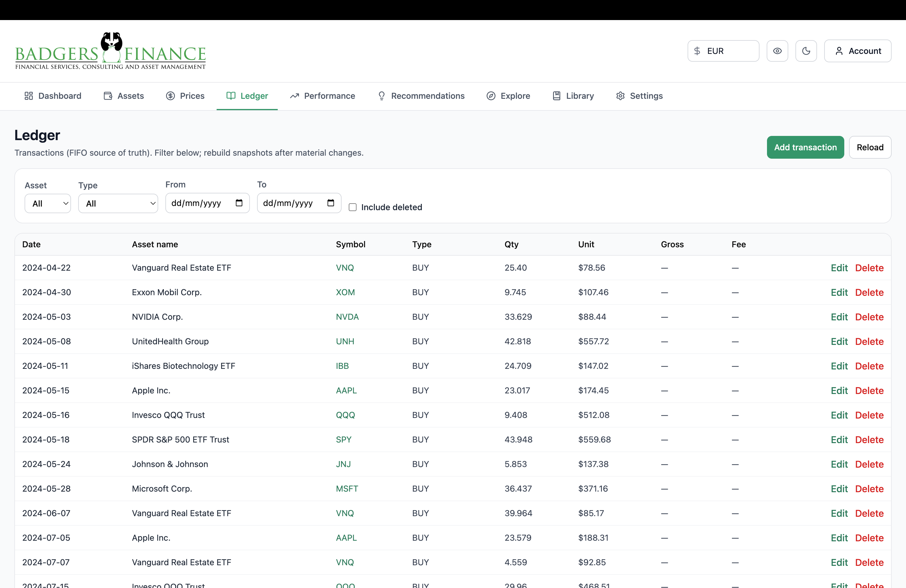Delete the Exxon Mobil Corp. transaction
906x588 pixels.
click(869, 293)
